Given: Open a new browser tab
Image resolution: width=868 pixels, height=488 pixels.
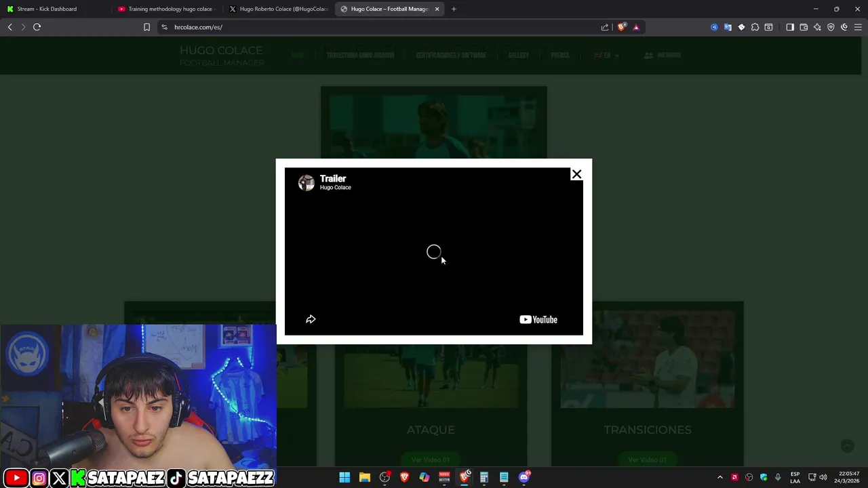Looking at the screenshot, I should pos(454,9).
